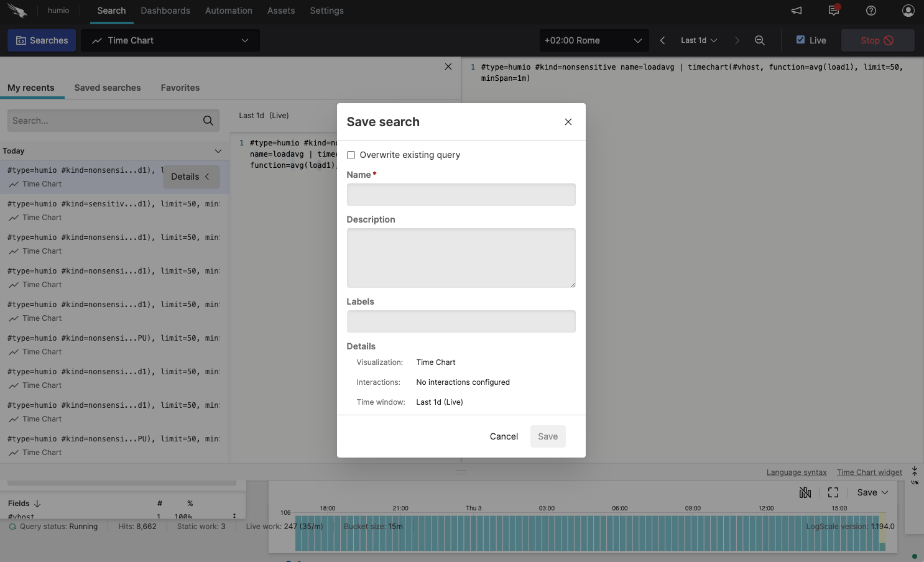Switch to the Saved searches tab
The image size is (924, 562).
107,88
